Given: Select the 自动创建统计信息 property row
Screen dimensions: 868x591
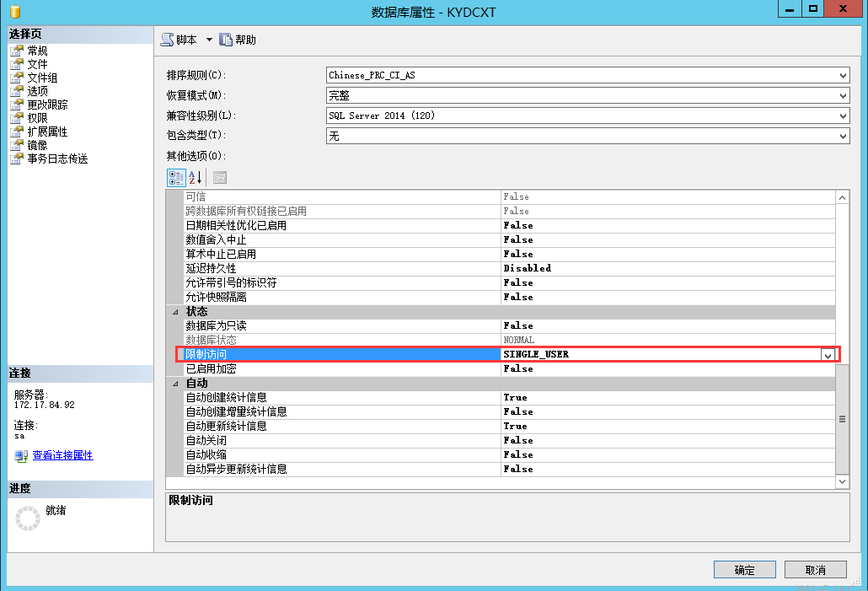Looking at the screenshot, I should point(509,398).
